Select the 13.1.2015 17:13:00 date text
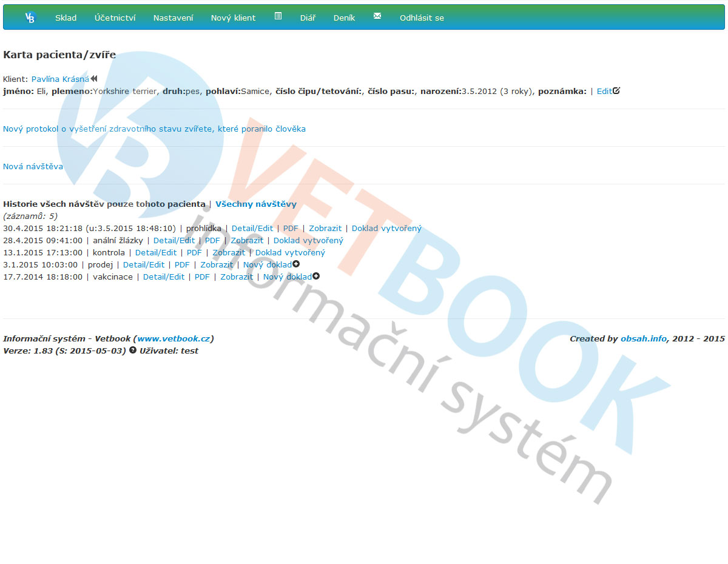Image resolution: width=728 pixels, height=564 pixels. 42,252
